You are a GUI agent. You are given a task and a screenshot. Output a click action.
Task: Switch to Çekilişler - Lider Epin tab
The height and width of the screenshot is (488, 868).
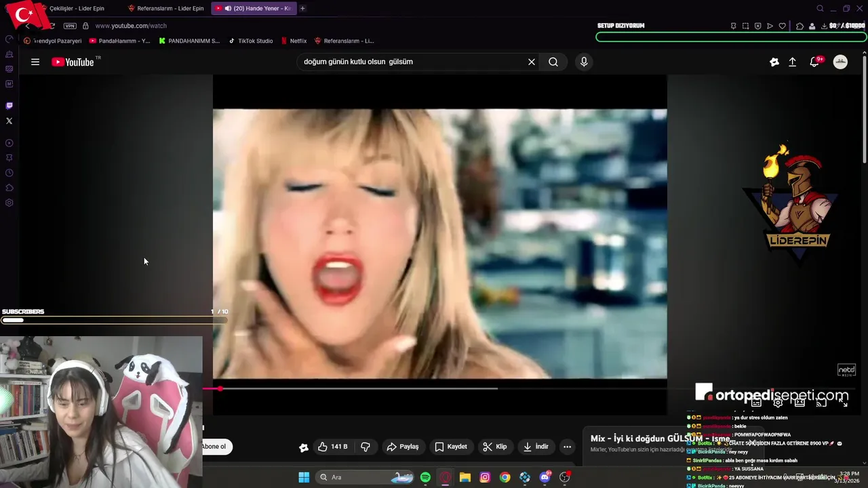77,8
